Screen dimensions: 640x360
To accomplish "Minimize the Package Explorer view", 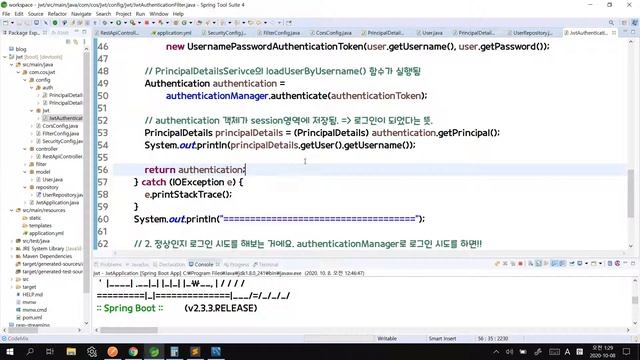I will (78, 32).
